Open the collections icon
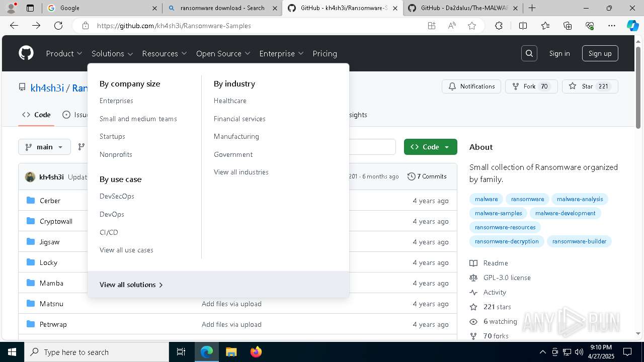 [568, 26]
